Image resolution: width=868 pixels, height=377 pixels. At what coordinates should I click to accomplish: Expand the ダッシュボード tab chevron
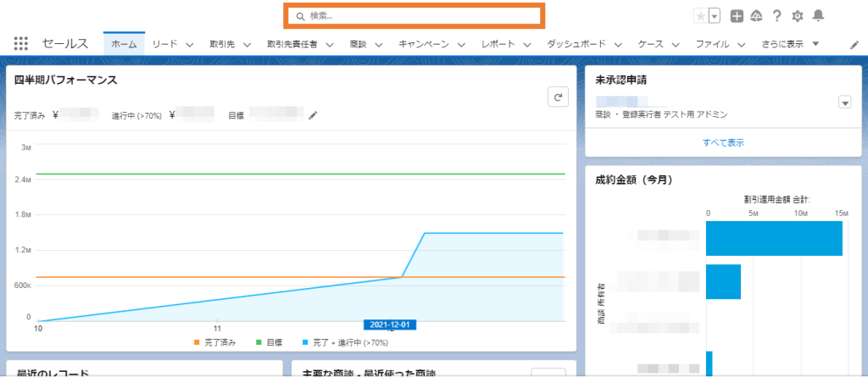point(618,45)
